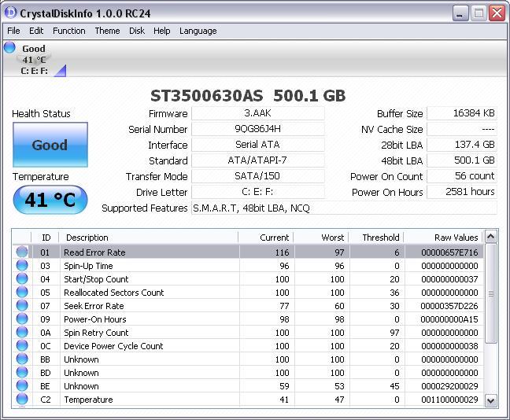Click the Standard ATA/ATAPI-7 field

[258, 160]
